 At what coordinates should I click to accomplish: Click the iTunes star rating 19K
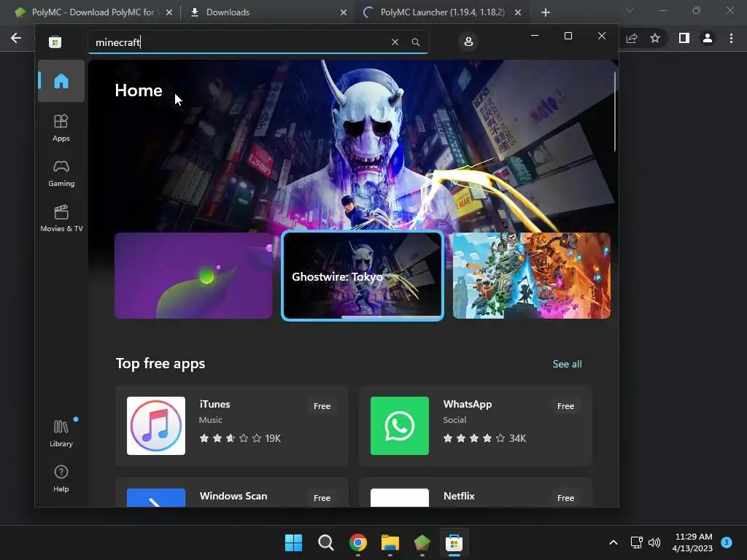click(240, 438)
